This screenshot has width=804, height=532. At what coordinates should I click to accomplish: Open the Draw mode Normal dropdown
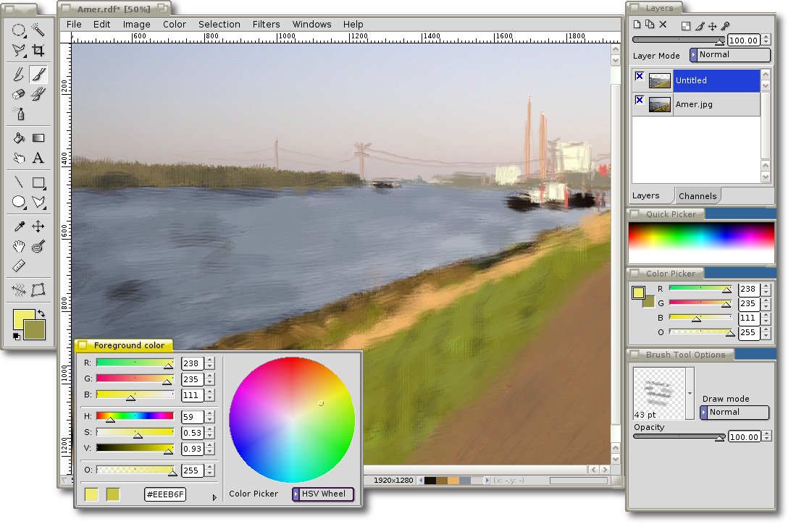click(734, 412)
